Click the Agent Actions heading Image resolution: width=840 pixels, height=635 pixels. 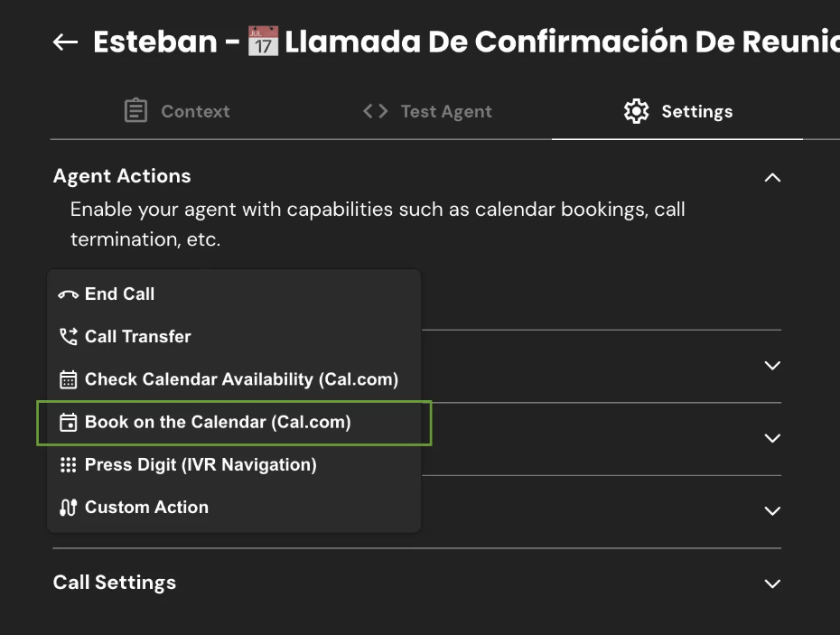tap(122, 176)
